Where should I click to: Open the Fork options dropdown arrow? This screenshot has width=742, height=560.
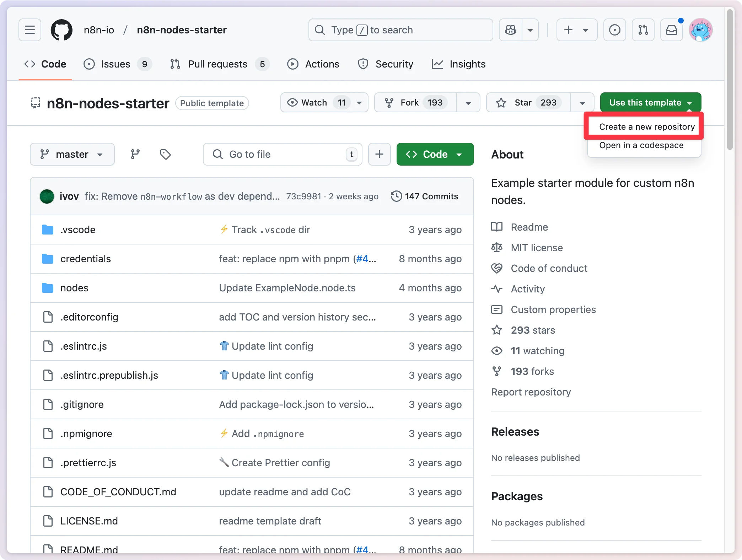[468, 102]
